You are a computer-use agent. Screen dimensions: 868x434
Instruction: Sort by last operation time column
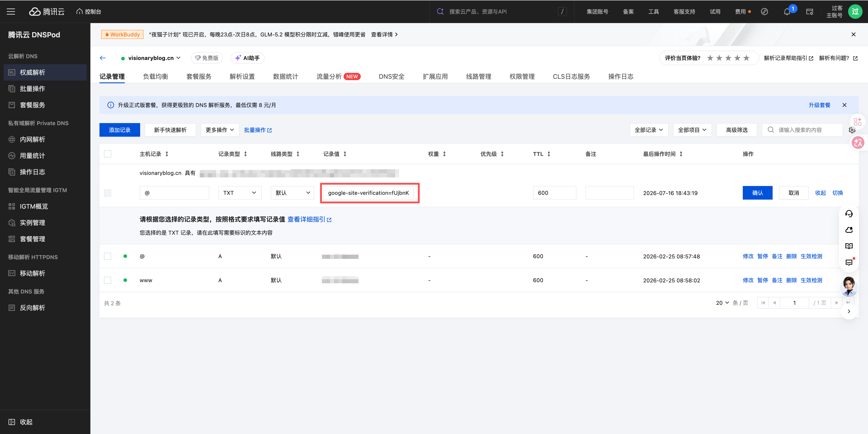681,154
